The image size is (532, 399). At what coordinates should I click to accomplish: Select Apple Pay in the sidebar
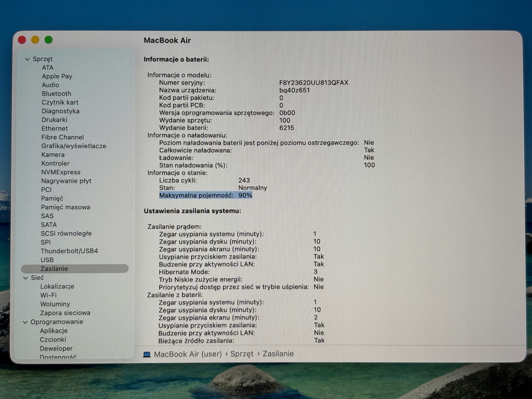tap(57, 76)
